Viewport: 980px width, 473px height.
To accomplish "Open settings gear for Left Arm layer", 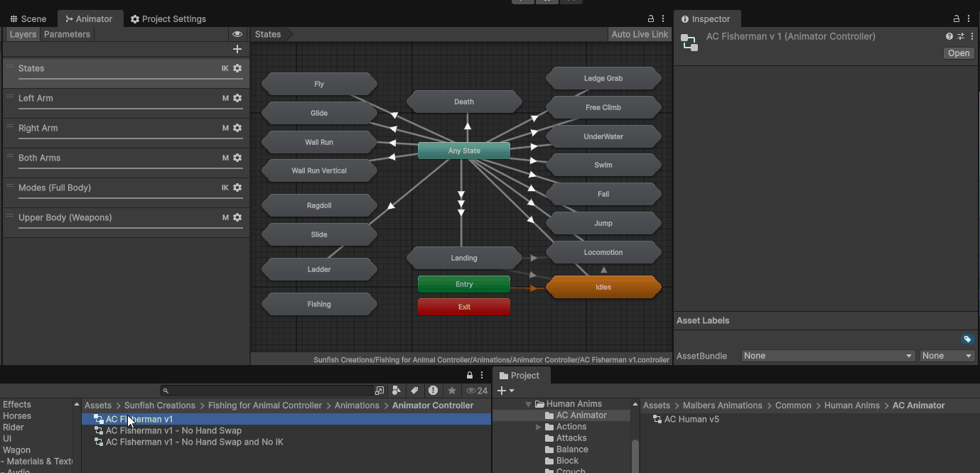I will click(237, 98).
